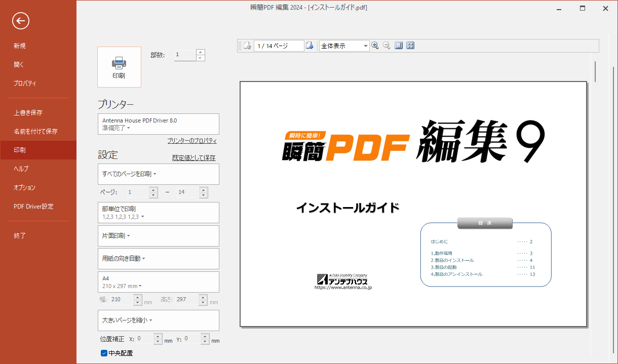Click the zoom in magnifier icon
Screen dimensions: 618x364
(375, 46)
